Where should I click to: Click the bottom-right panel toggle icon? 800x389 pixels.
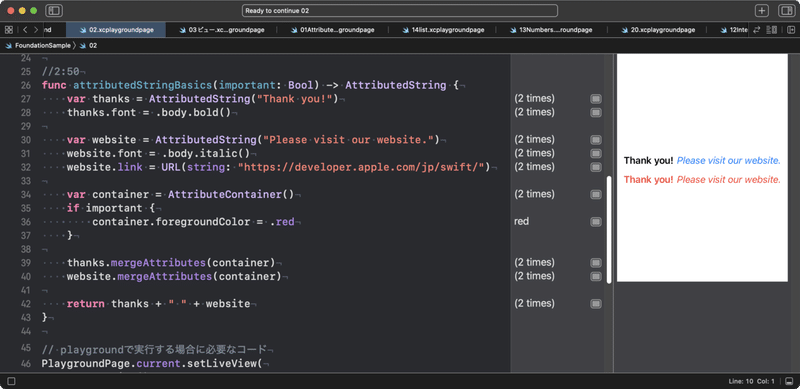click(x=789, y=381)
